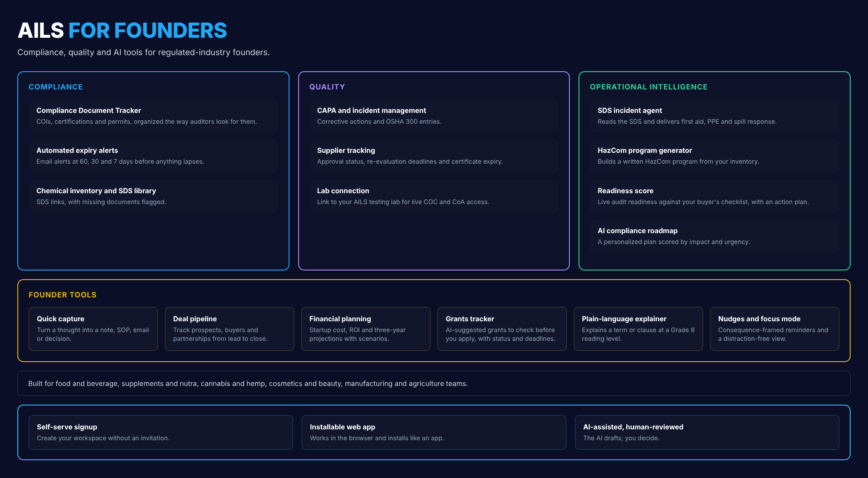Open the Deal pipeline card
Image resolution: width=868 pixels, height=478 pixels.
[230, 329]
